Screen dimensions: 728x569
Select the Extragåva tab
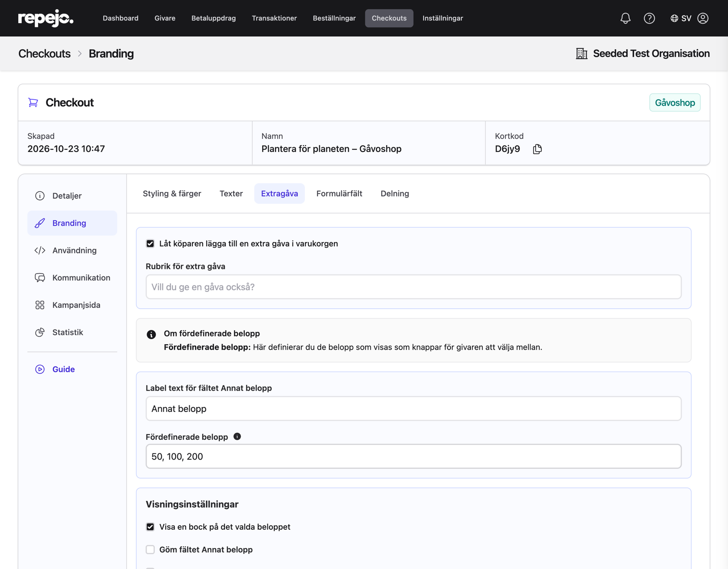pos(279,193)
